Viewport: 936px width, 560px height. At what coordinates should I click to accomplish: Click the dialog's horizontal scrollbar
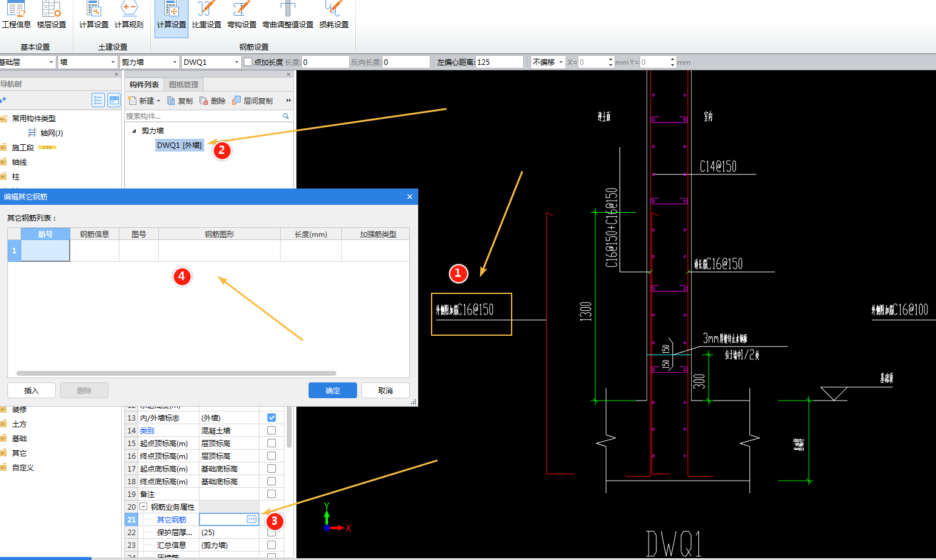pos(176,373)
